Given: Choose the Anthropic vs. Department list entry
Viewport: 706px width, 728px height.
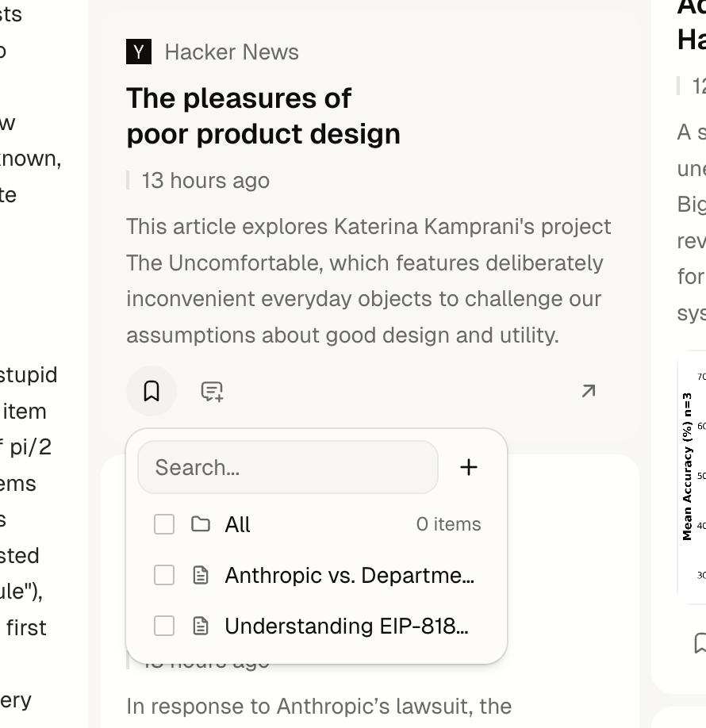Looking at the screenshot, I should pos(349,575).
